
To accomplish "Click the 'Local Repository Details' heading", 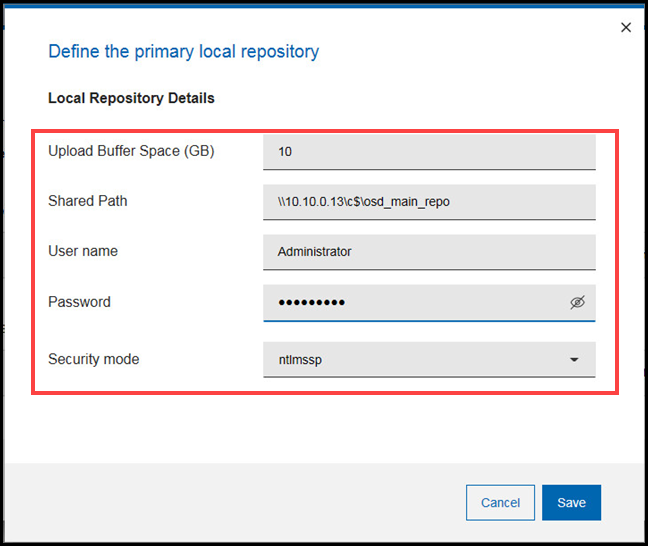I will 131,98.
